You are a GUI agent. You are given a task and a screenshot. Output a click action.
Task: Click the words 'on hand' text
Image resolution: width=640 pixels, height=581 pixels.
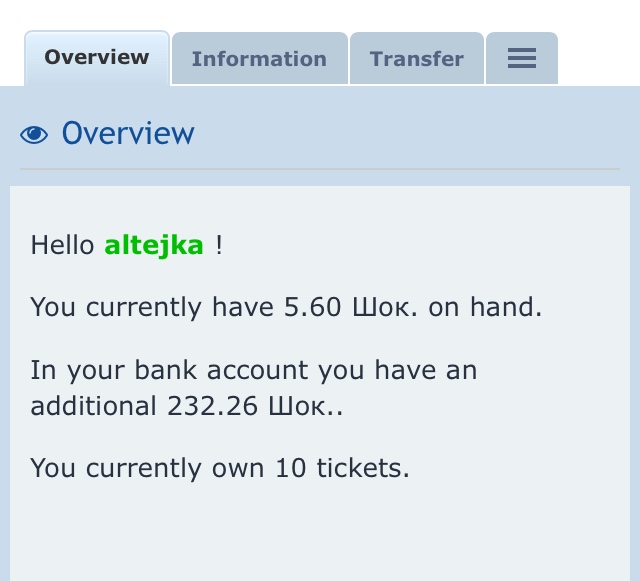(484, 307)
